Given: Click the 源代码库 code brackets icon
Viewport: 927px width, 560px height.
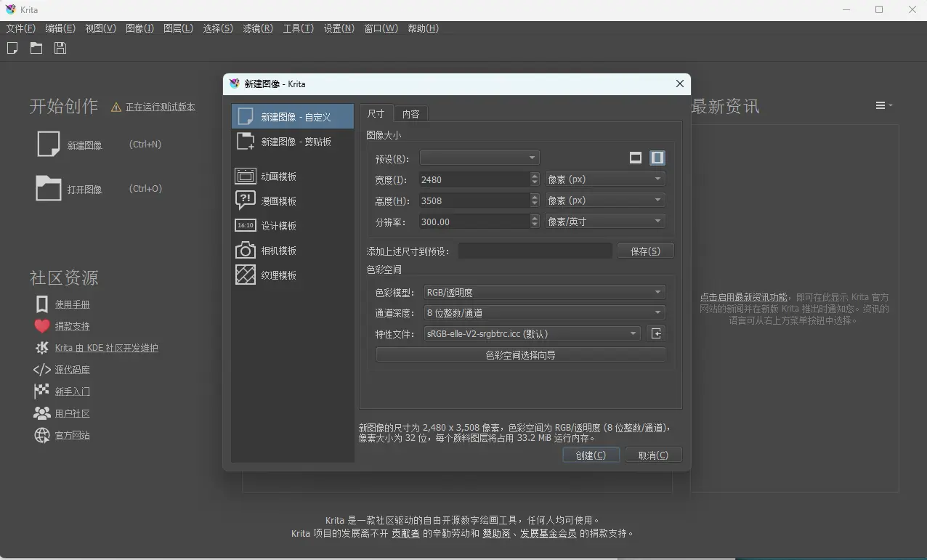Looking at the screenshot, I should 42,370.
